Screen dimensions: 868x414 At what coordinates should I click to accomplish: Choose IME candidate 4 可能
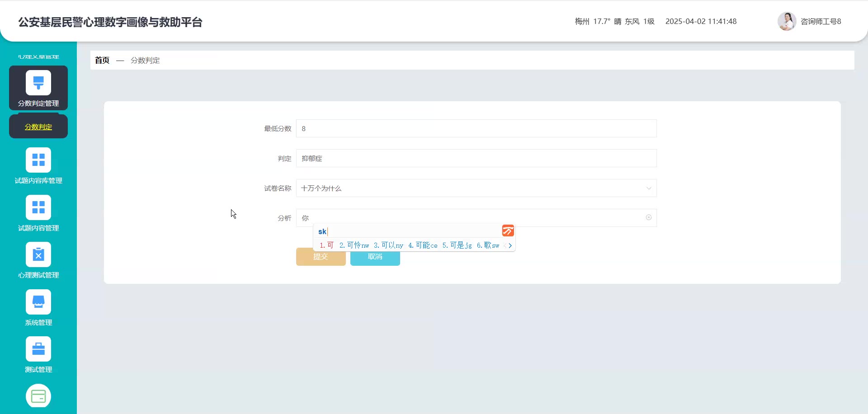coord(423,245)
